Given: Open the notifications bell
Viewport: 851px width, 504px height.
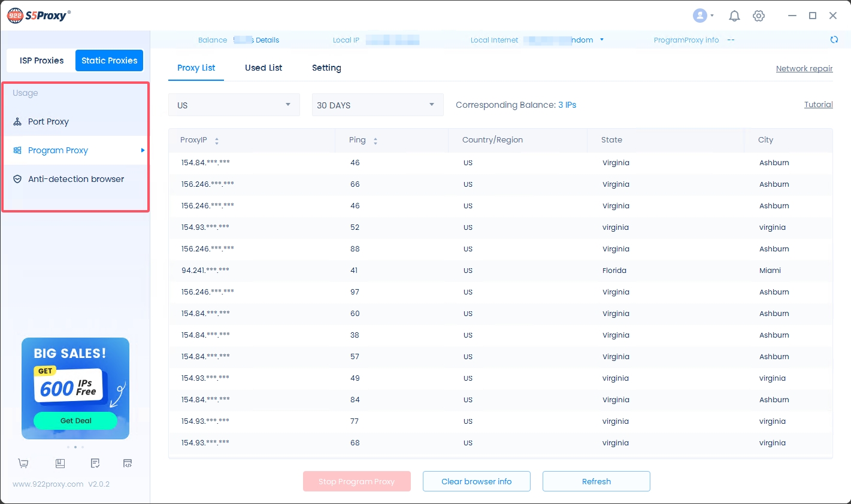Looking at the screenshot, I should (x=734, y=16).
